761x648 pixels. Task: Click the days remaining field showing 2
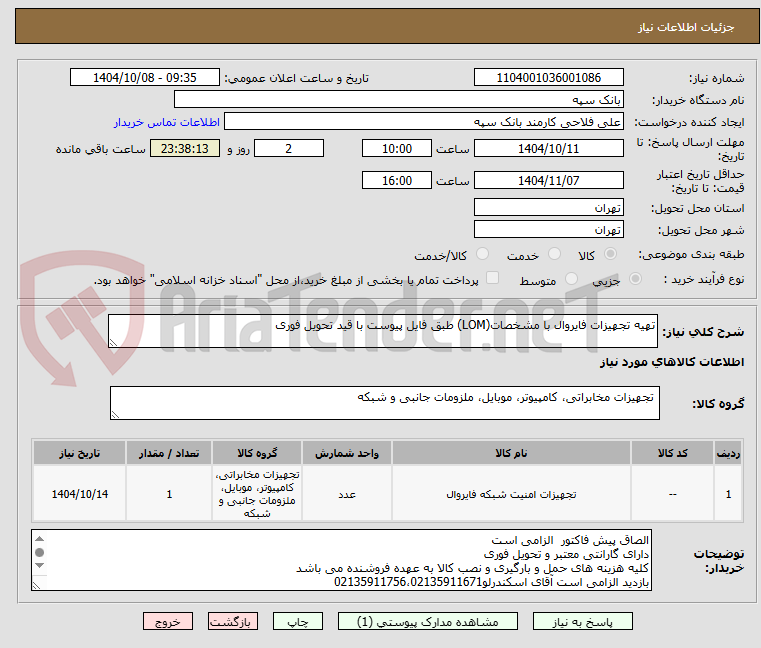(289, 148)
